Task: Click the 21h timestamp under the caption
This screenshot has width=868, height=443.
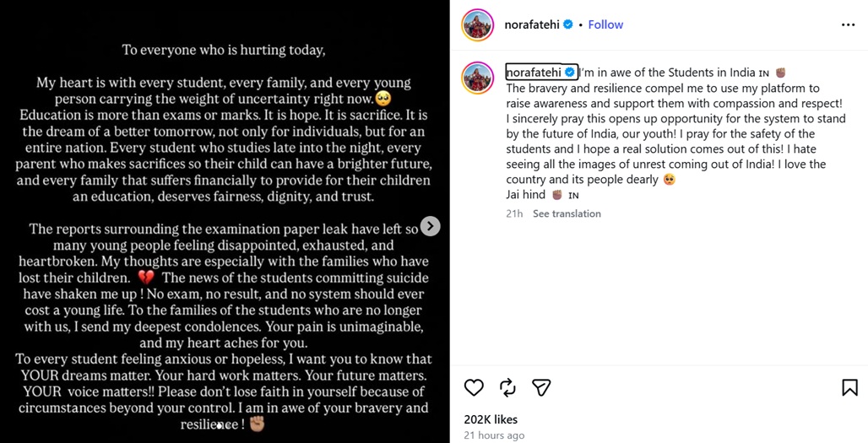Action: click(x=514, y=213)
